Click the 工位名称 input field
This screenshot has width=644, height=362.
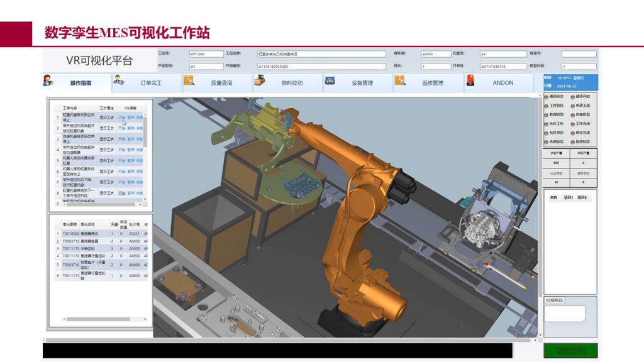(x=321, y=54)
